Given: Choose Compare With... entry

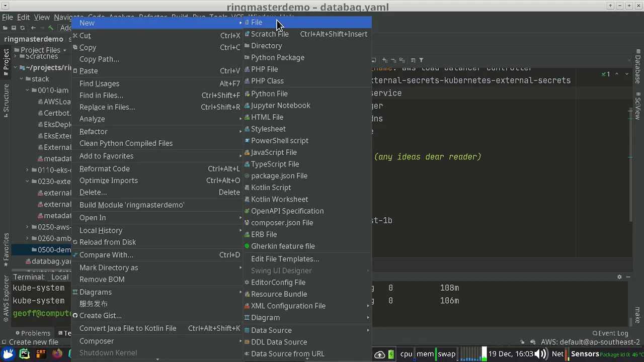Looking at the screenshot, I should click(157, 255).
